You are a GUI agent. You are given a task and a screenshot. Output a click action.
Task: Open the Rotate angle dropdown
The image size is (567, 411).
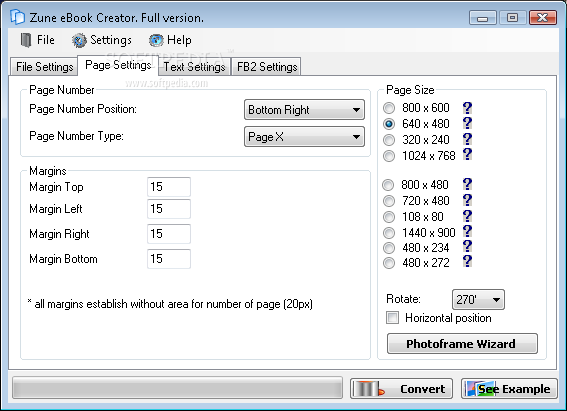coord(478,299)
